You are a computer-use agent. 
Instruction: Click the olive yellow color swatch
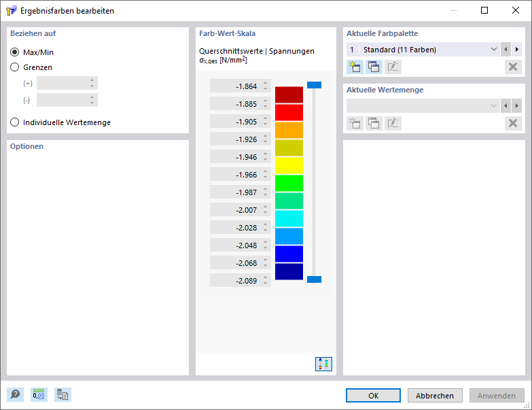point(289,148)
